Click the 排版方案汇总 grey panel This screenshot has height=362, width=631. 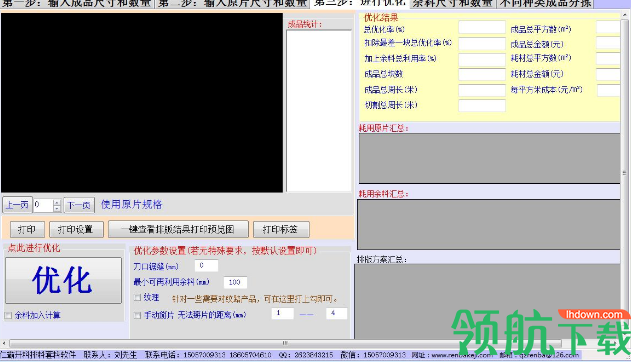pos(487,301)
